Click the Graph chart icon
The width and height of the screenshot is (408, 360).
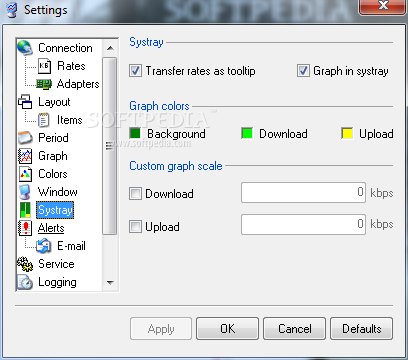coord(25,156)
